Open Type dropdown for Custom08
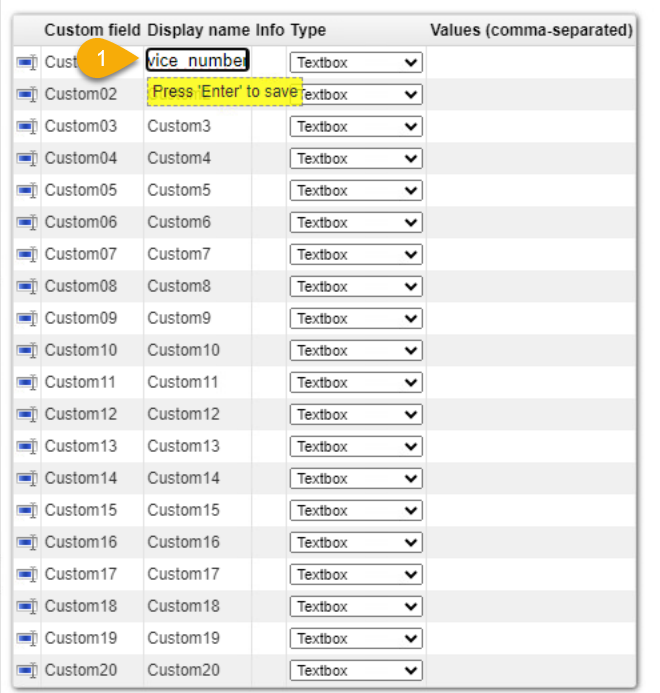660x693 pixels. pyautogui.click(x=356, y=286)
